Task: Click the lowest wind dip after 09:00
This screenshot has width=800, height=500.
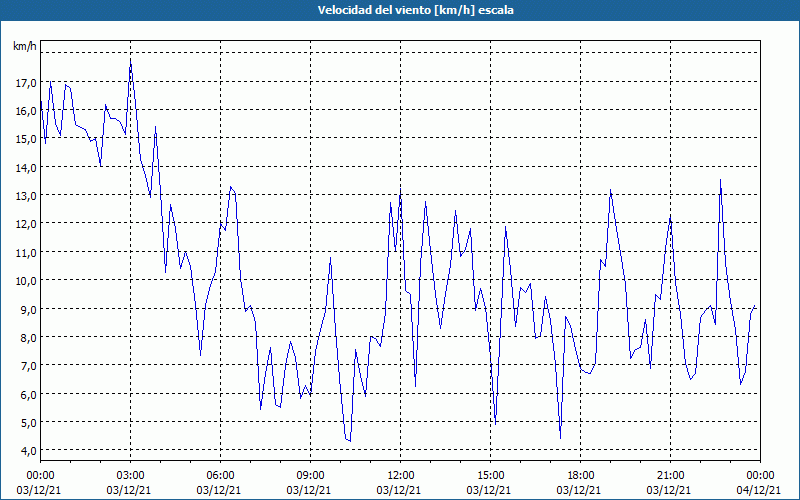Action: tap(349, 441)
